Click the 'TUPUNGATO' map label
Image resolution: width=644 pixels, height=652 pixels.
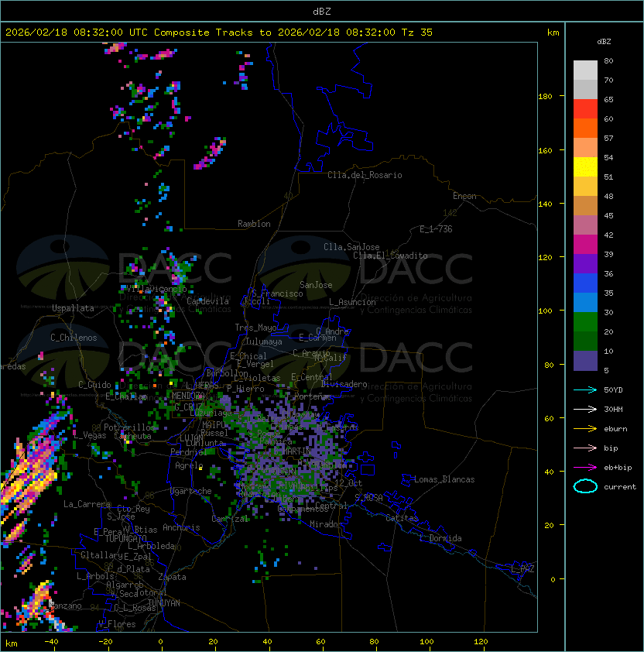125,538
